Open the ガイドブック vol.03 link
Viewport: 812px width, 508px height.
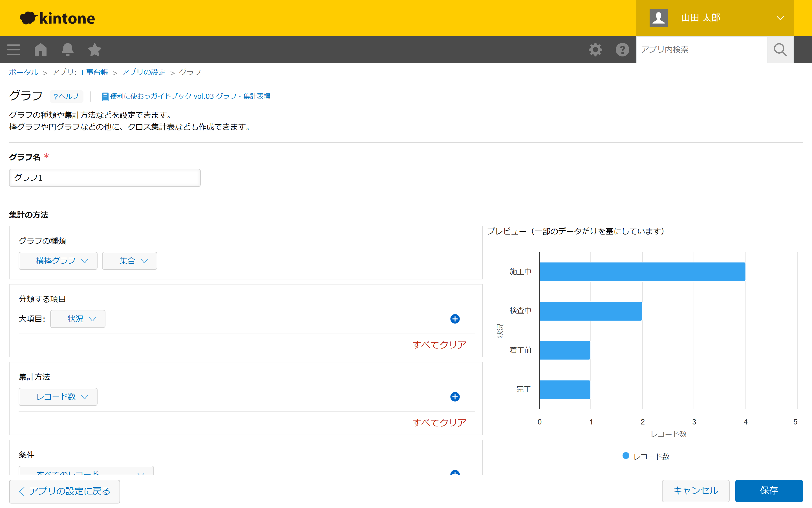click(x=190, y=97)
